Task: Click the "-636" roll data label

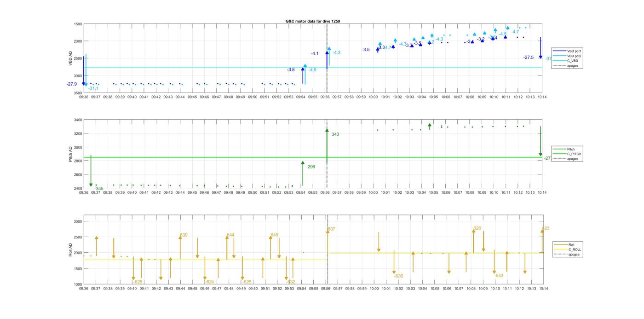Action: point(398,276)
